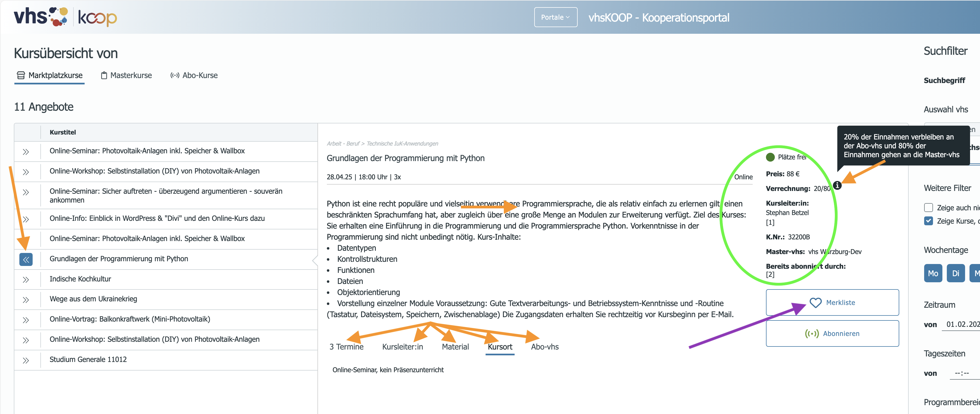The image size is (980, 414).
Task: Click the heart icon on the Merkliste button
Action: click(x=815, y=303)
